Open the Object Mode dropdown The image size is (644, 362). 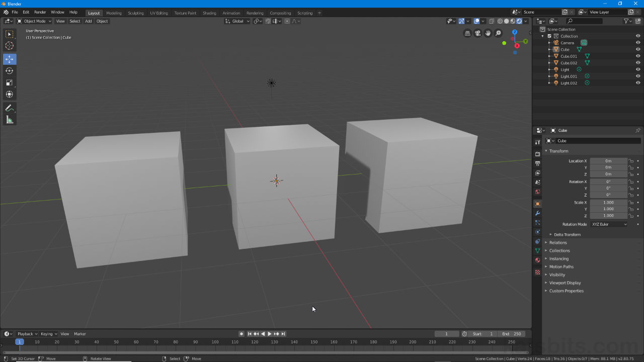pyautogui.click(x=34, y=21)
